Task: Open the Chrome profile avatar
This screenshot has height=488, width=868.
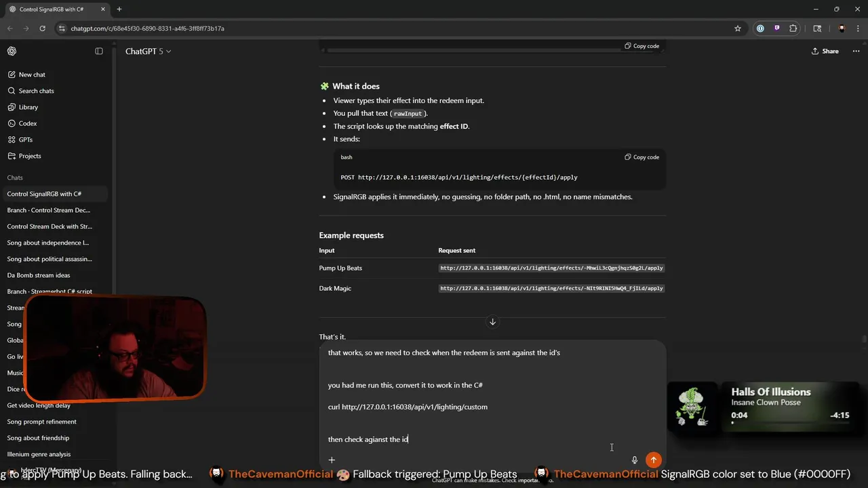Action: pyautogui.click(x=842, y=28)
